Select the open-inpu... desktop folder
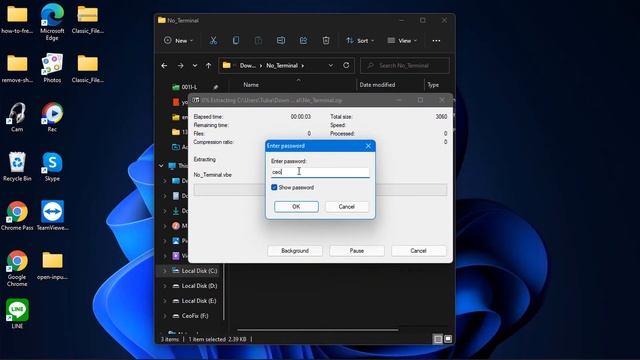The width and height of the screenshot is (640, 360). (52, 265)
